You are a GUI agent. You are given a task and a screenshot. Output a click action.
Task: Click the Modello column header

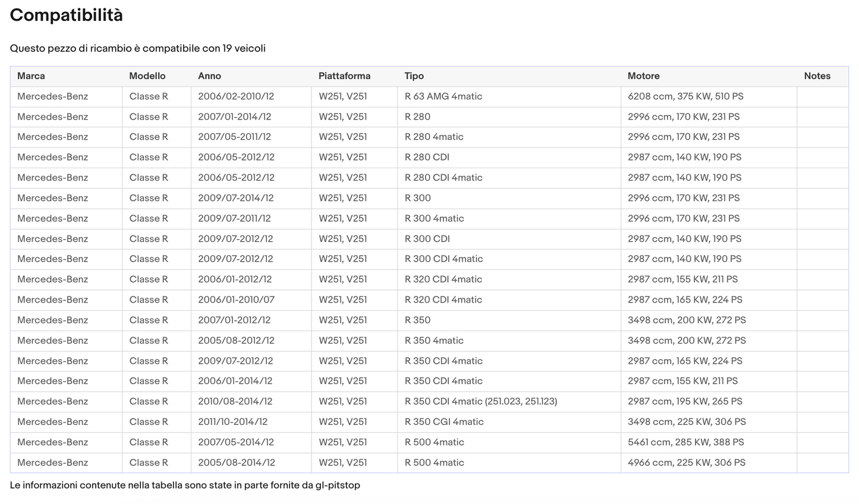[x=147, y=76]
